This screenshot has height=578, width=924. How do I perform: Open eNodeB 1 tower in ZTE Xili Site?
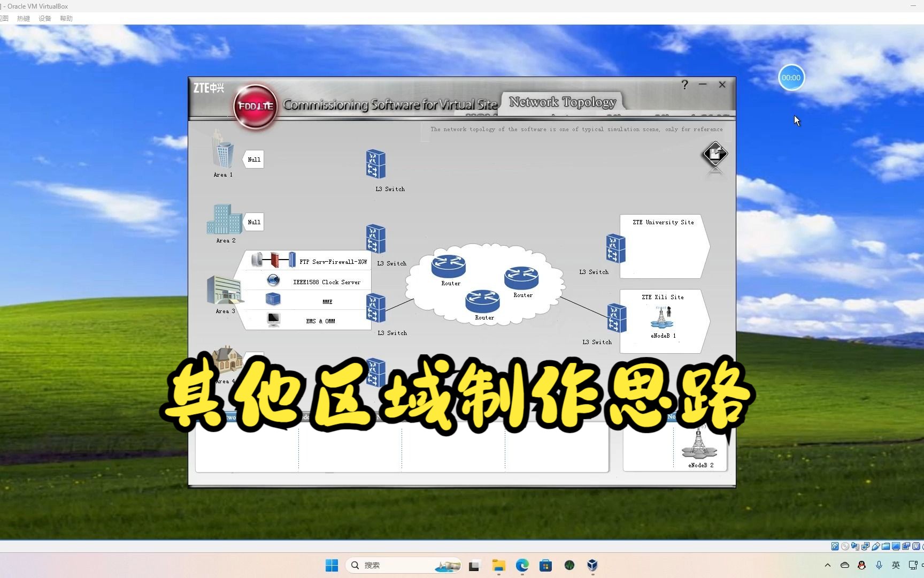coord(662,317)
